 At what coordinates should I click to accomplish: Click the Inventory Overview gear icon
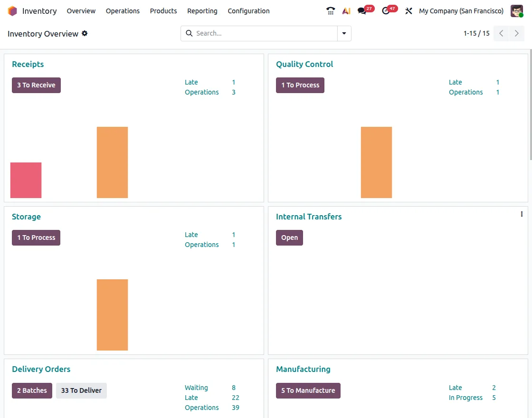[85, 34]
